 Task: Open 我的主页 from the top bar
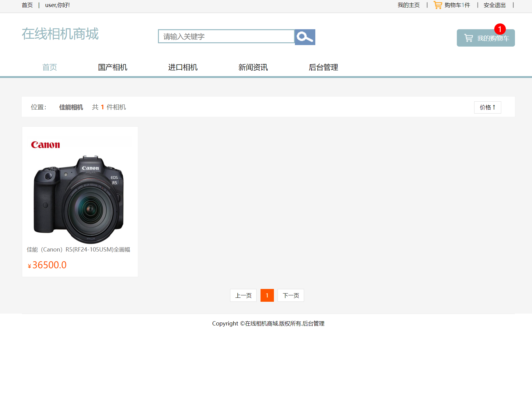pyautogui.click(x=408, y=5)
